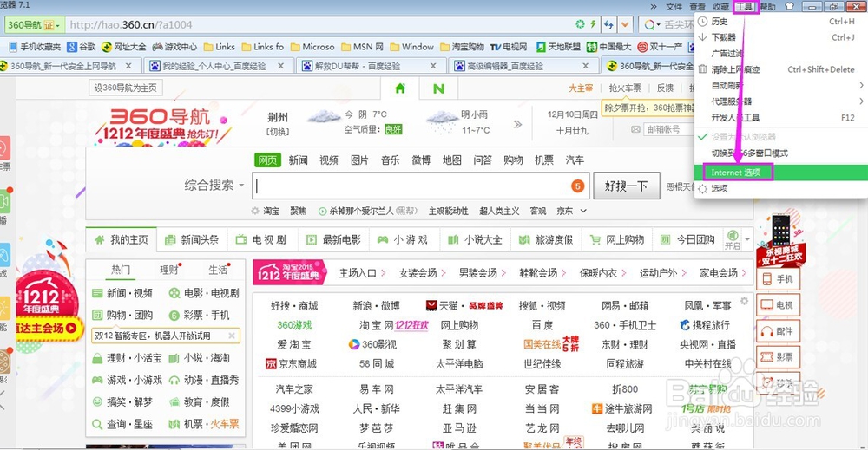Open the 收藏 menu
The image size is (868, 450).
tap(720, 7)
